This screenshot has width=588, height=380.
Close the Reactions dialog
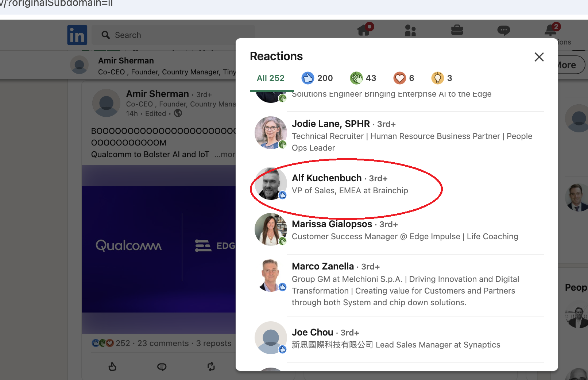pyautogui.click(x=539, y=57)
